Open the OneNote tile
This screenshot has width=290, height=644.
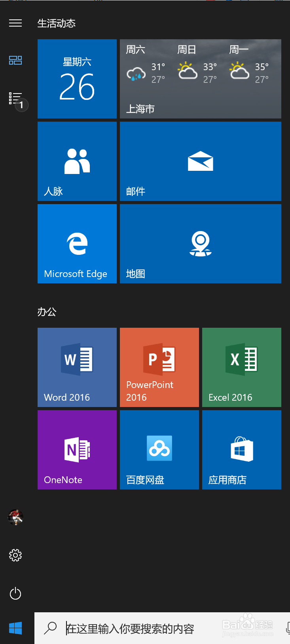pos(77,450)
